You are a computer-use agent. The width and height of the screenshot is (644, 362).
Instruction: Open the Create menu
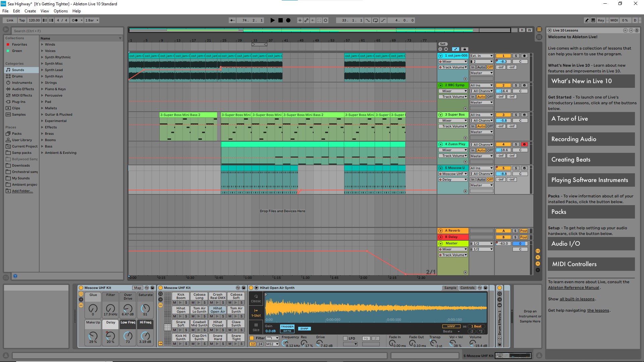[x=30, y=11]
